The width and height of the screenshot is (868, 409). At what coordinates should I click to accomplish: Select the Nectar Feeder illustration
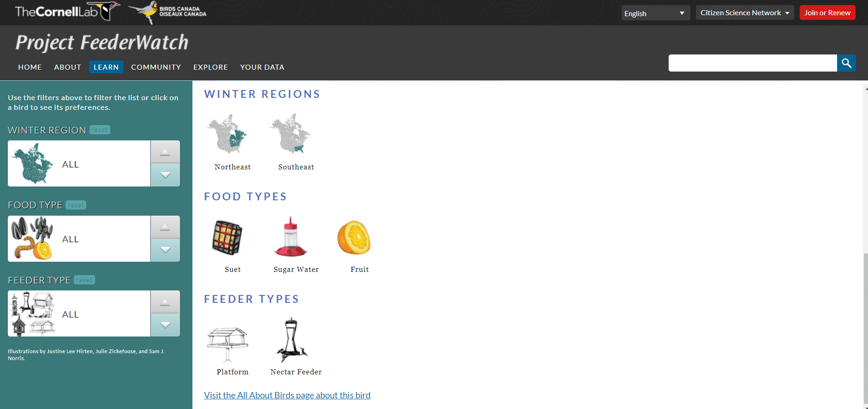(x=292, y=340)
